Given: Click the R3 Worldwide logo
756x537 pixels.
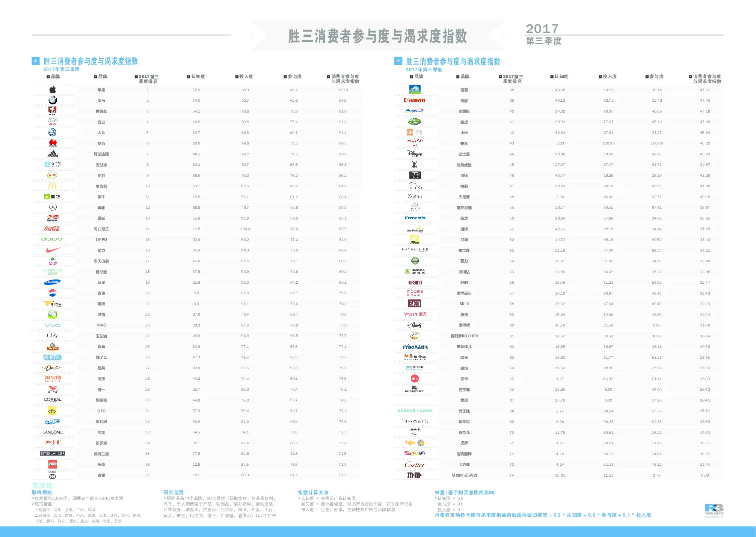Looking at the screenshot, I should (x=714, y=510).
